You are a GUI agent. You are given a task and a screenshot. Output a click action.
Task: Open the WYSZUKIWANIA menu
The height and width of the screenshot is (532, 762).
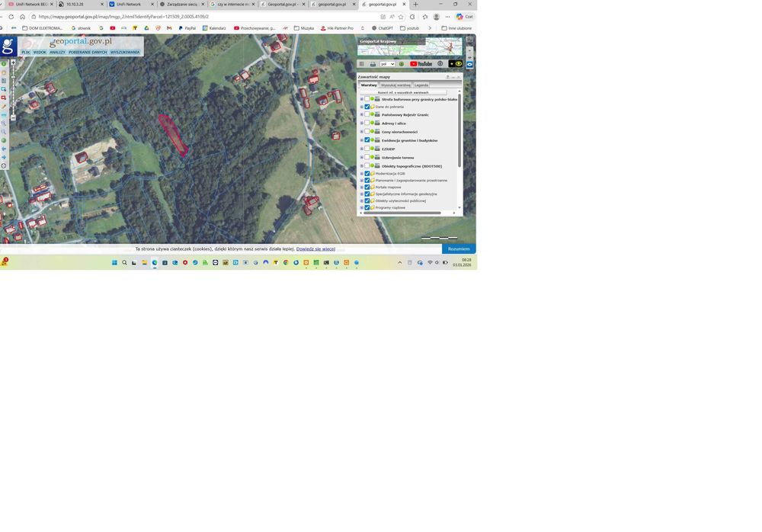[x=125, y=52]
